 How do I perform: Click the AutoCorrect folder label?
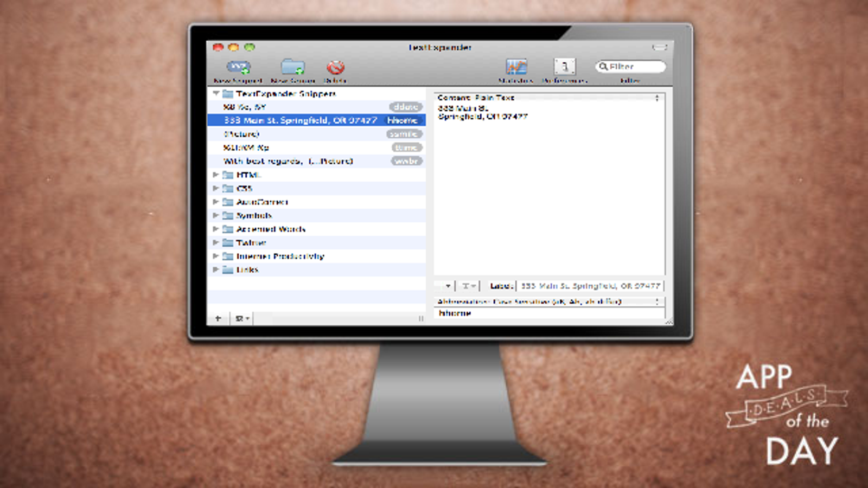tap(262, 202)
